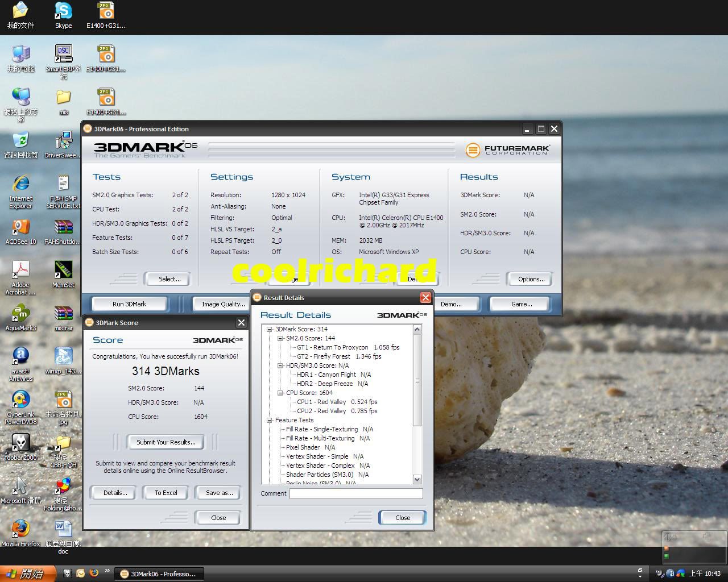Open the Smart ERP desktop shortcut
The width and height of the screenshot is (728, 582).
(x=63, y=61)
